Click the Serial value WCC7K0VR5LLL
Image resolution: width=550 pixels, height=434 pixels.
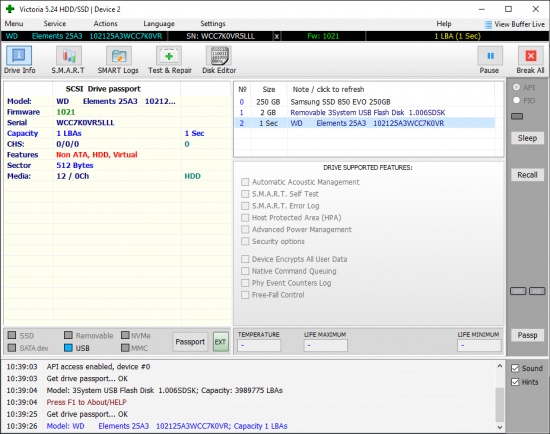85,122
